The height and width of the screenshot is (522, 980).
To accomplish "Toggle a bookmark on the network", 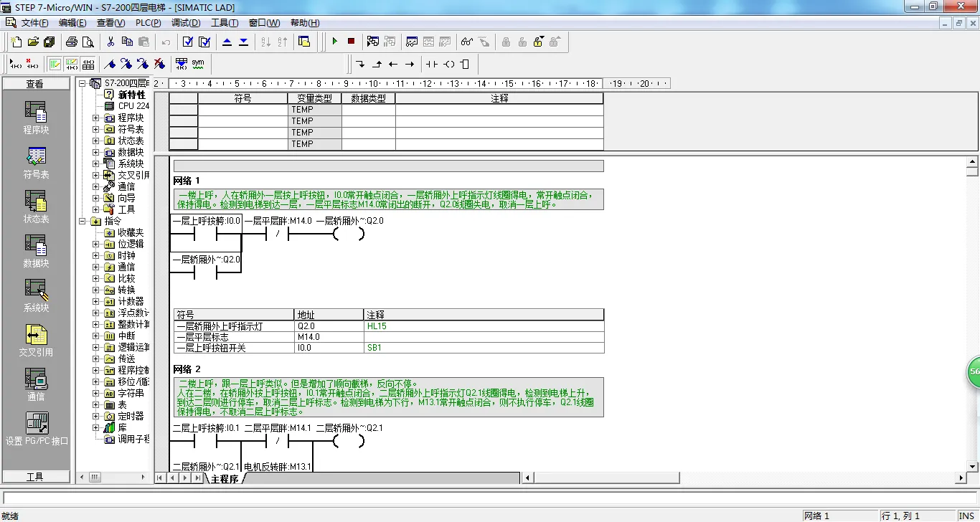I will coord(110,64).
